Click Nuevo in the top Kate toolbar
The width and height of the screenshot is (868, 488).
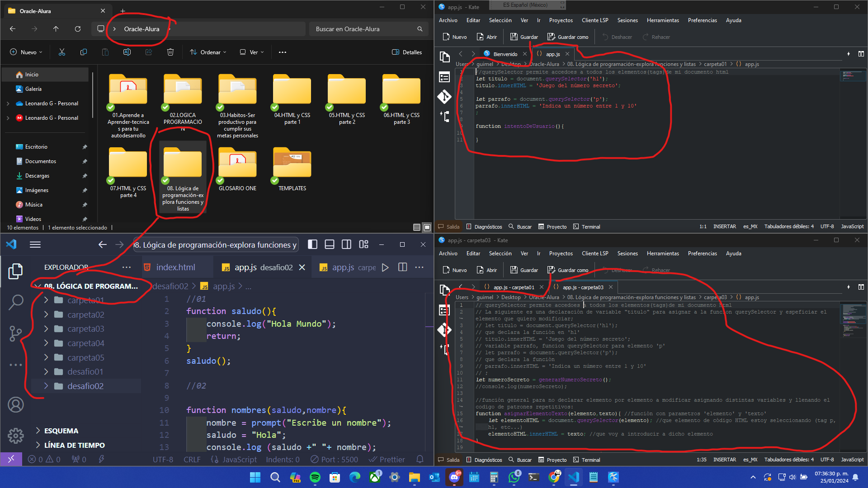pyautogui.click(x=454, y=37)
